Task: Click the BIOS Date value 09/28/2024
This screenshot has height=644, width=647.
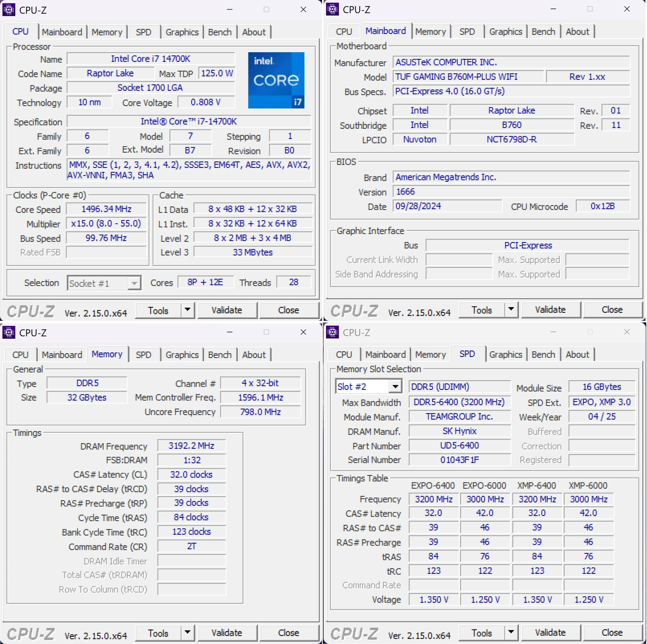Action: [x=447, y=206]
